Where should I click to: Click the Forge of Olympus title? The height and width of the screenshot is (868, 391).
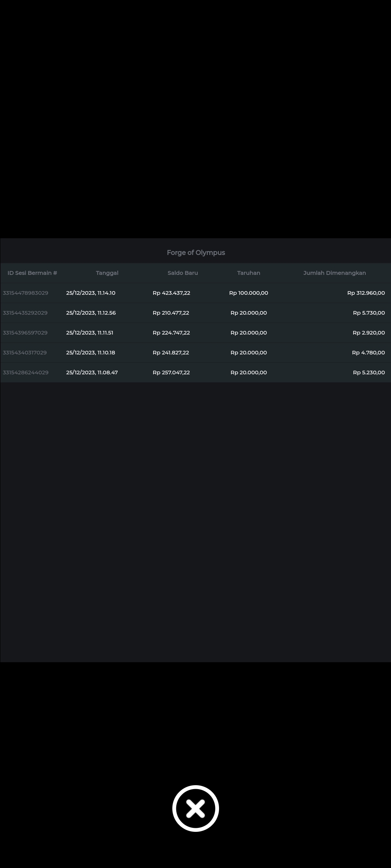click(196, 252)
